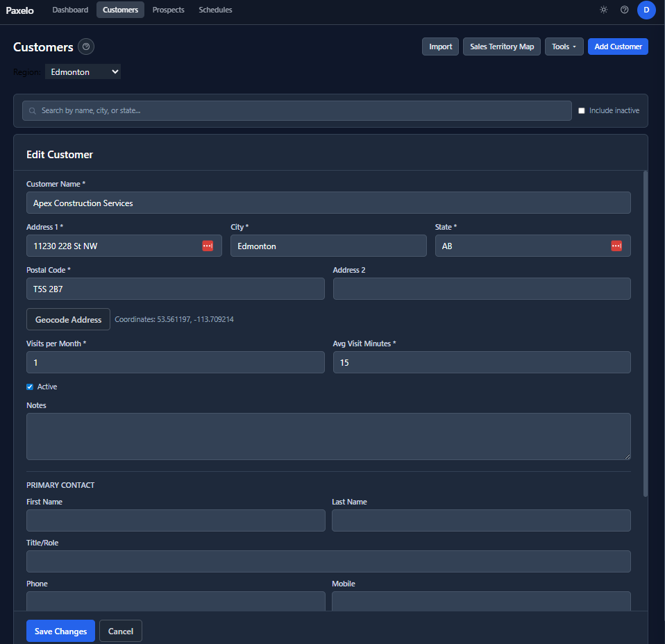
Task: Open the Region dropdown showing Edmonton
Action: coord(83,71)
